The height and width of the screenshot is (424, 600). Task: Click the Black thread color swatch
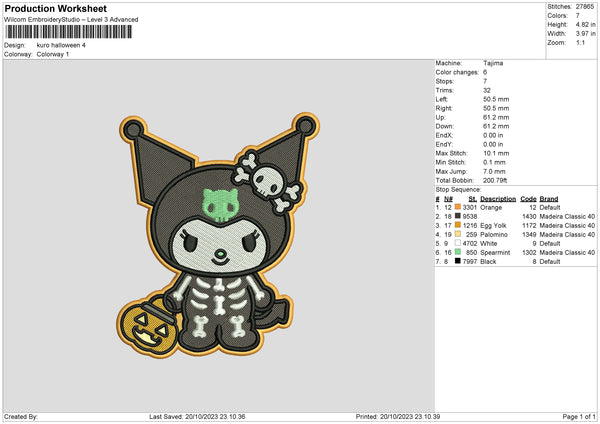[x=458, y=261]
